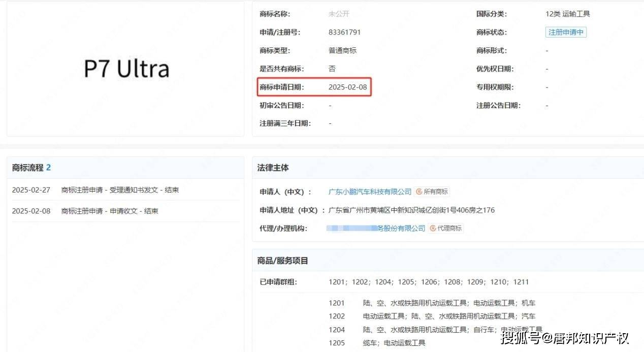Select the 1202 row goods description ending 汽车
The width and height of the screenshot is (644, 352).
(449, 316)
